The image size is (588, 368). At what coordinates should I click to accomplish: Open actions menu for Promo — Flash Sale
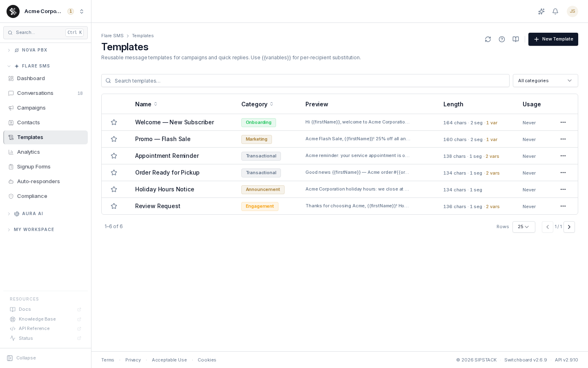pos(563,139)
